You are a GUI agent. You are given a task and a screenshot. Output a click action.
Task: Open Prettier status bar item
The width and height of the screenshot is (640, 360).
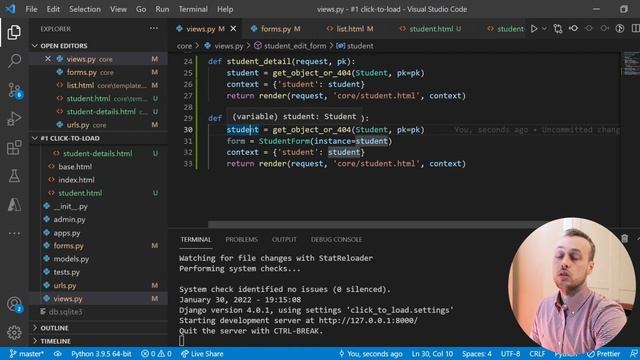coord(604,353)
